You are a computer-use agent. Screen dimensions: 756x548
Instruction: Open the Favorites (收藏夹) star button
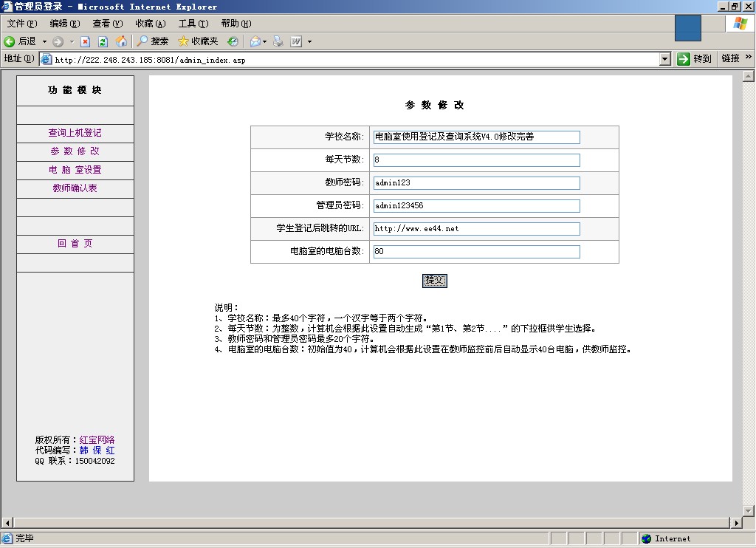click(198, 41)
